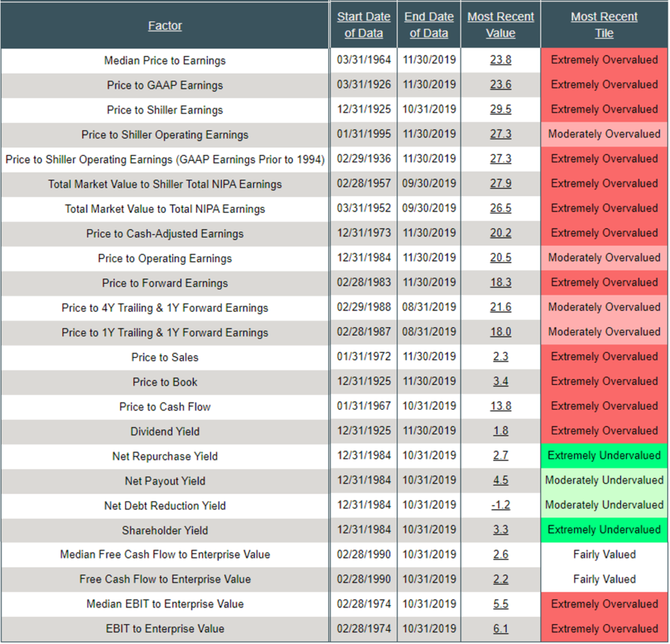Open the 20.5 Price to Operating Earnings value
The width and height of the screenshot is (670, 644).
click(x=501, y=258)
